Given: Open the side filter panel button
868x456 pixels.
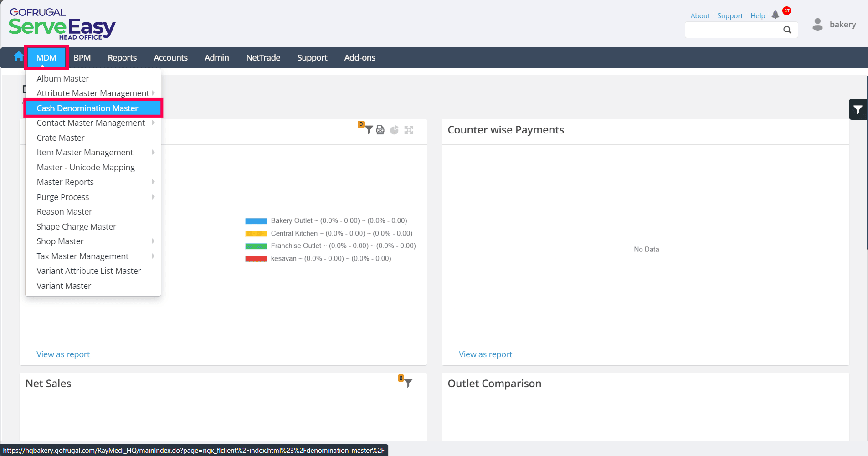Looking at the screenshot, I should pyautogui.click(x=858, y=109).
